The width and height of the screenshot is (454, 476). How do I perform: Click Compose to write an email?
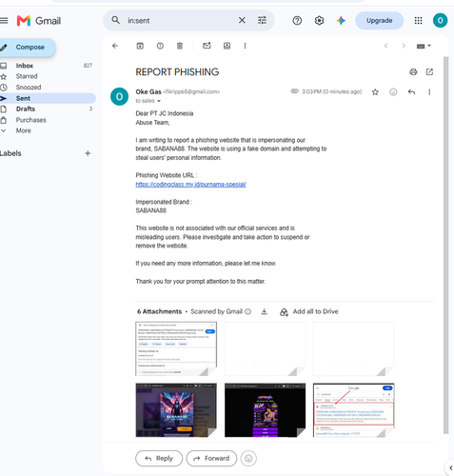coord(27,48)
